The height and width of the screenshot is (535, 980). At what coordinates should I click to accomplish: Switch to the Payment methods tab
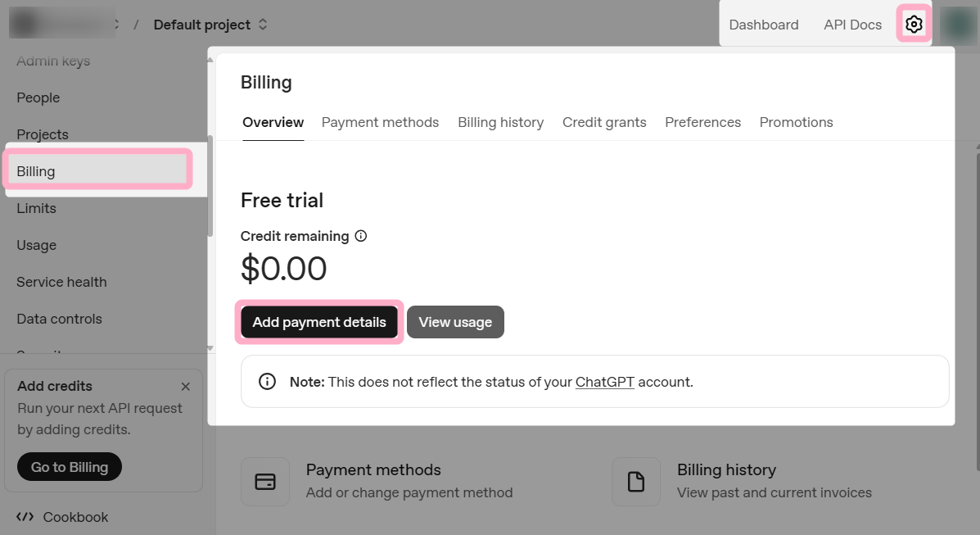pos(380,122)
